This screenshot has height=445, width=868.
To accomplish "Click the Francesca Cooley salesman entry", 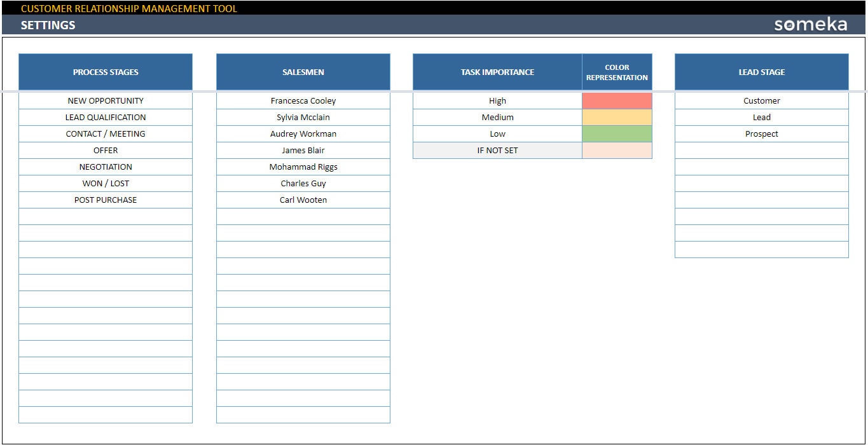I will 303,100.
